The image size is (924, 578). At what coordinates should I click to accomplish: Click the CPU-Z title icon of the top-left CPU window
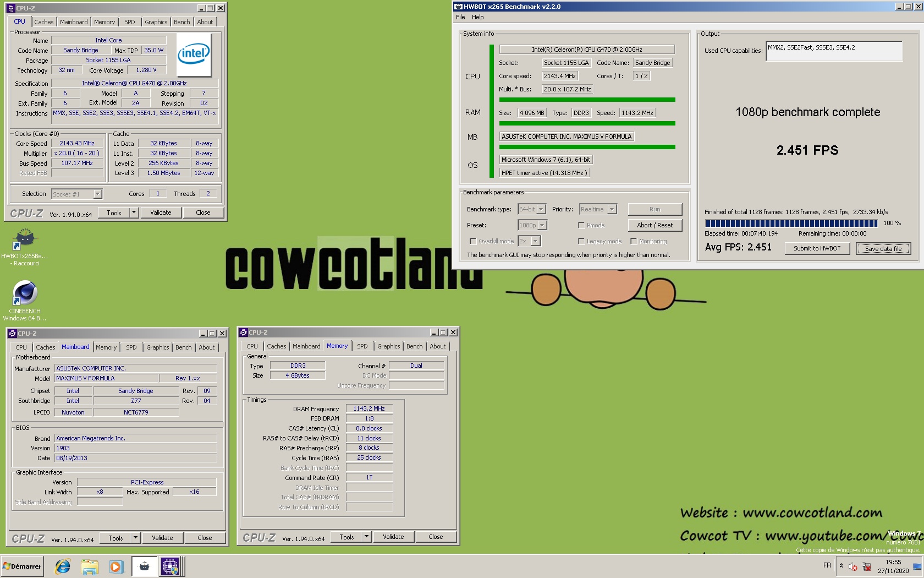(10, 8)
